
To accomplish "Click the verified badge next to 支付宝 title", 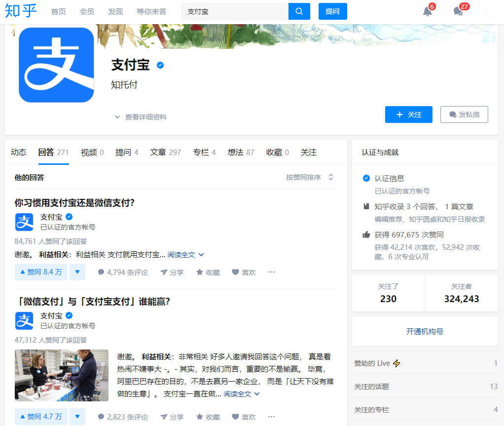I will [x=160, y=65].
